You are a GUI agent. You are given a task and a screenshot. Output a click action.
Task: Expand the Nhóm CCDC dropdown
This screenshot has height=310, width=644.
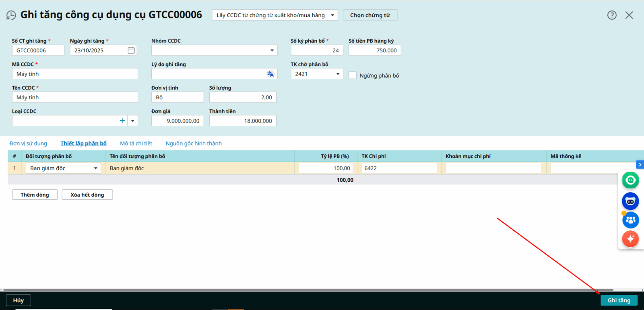(x=272, y=51)
